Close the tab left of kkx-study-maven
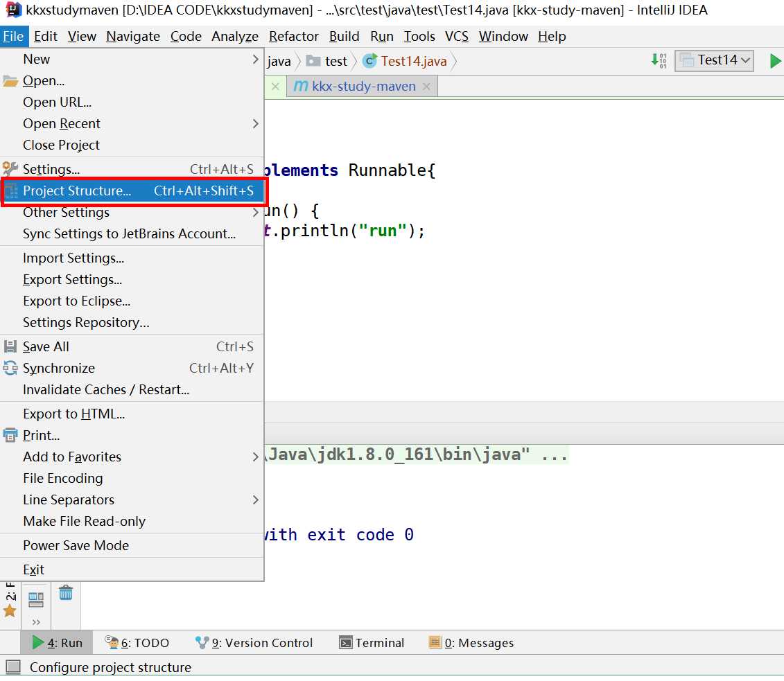The image size is (784, 681). click(275, 87)
